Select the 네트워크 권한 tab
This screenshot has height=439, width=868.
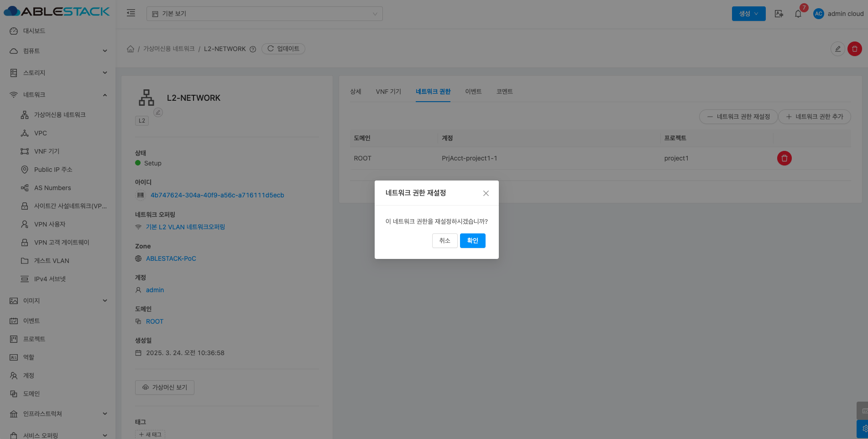pyautogui.click(x=433, y=92)
